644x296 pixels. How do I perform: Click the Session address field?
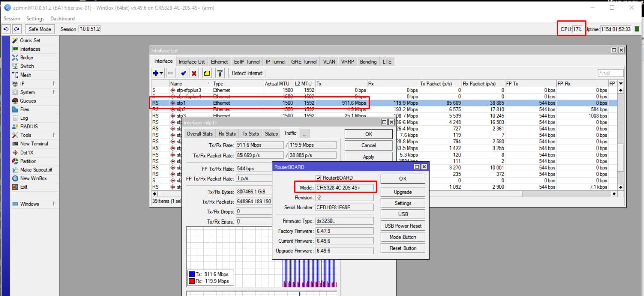[90, 29]
